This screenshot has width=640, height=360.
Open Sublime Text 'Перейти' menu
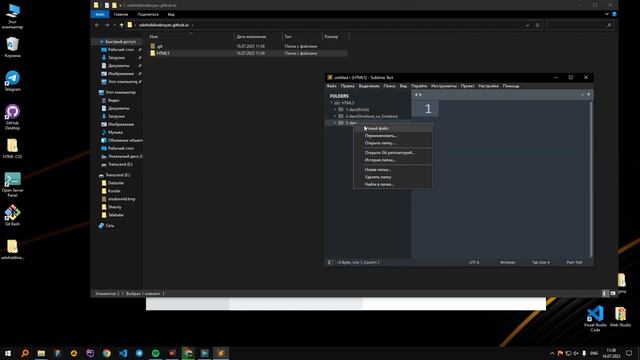(419, 86)
